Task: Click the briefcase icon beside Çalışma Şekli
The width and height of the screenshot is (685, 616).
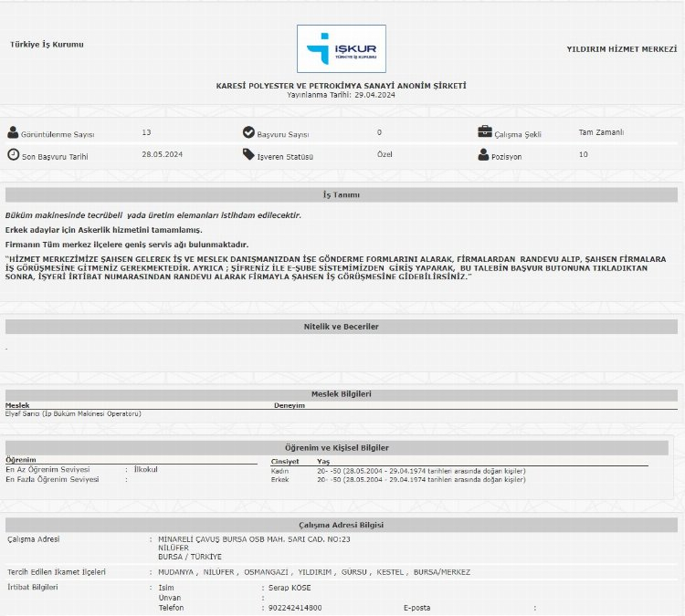Action: 485,131
